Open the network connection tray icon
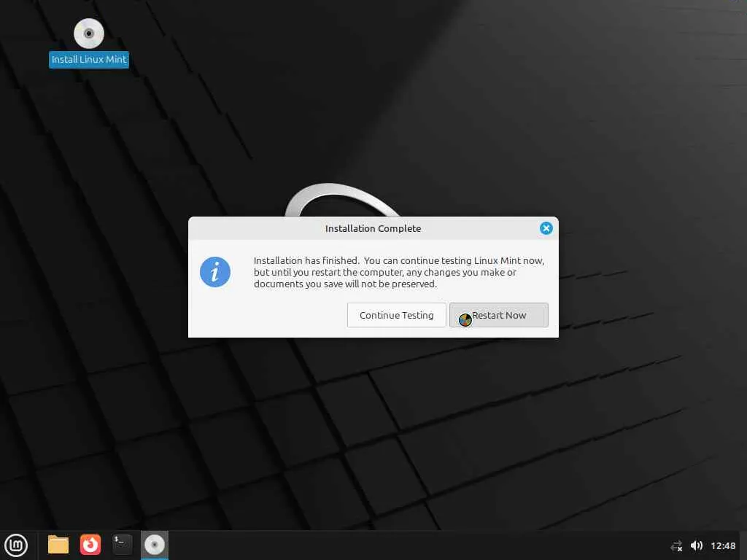 point(676,545)
